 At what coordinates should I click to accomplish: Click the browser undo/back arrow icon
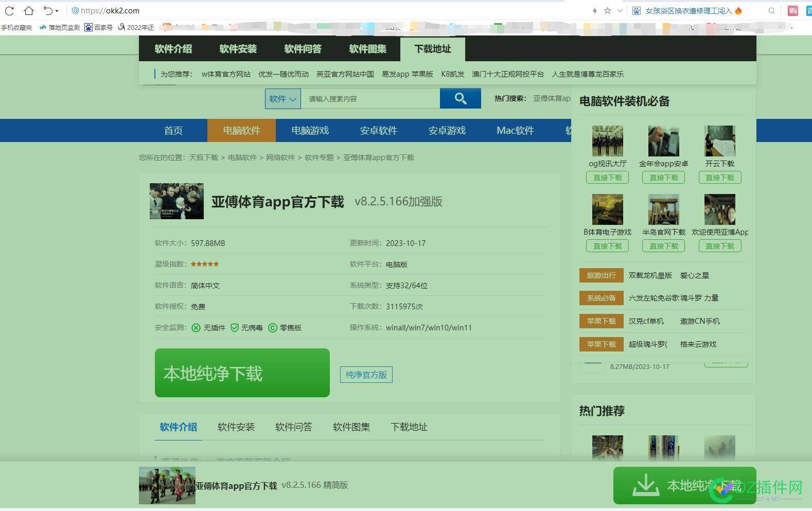click(x=48, y=10)
